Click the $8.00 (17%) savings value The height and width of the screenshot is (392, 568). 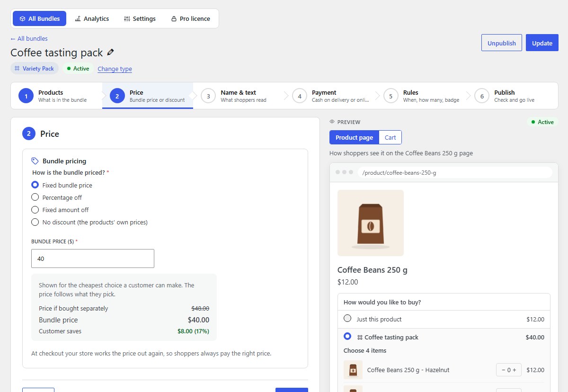193,331
